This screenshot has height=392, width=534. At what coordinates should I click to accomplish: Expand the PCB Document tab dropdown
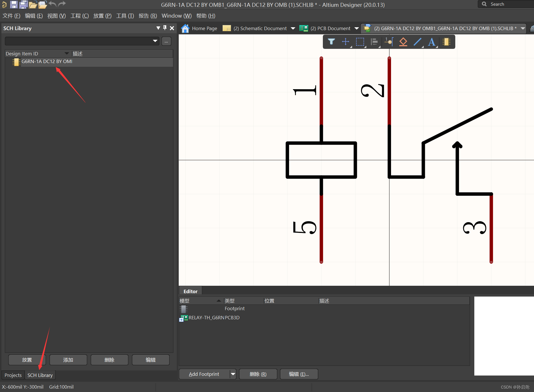356,28
